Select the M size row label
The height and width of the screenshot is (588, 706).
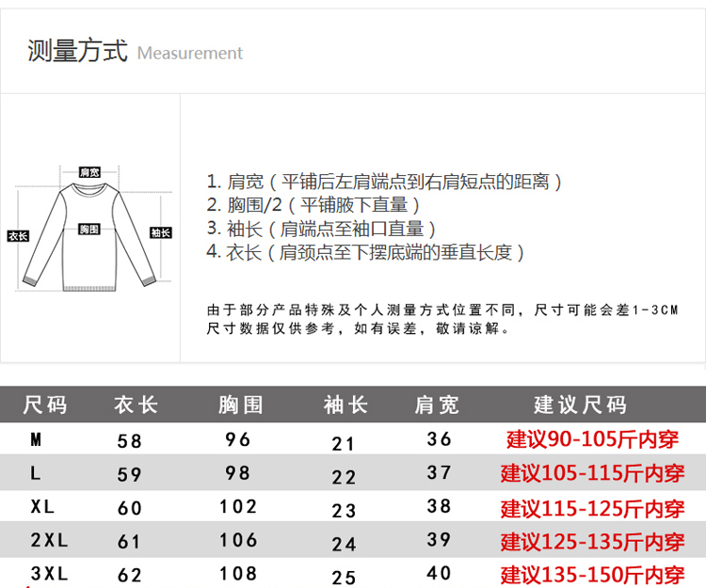click(x=36, y=439)
